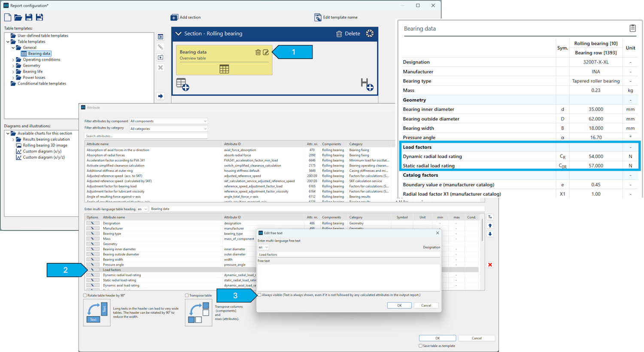The width and height of the screenshot is (644, 352).
Task: Click OK in Edit free text dialog
Action: [x=399, y=305]
